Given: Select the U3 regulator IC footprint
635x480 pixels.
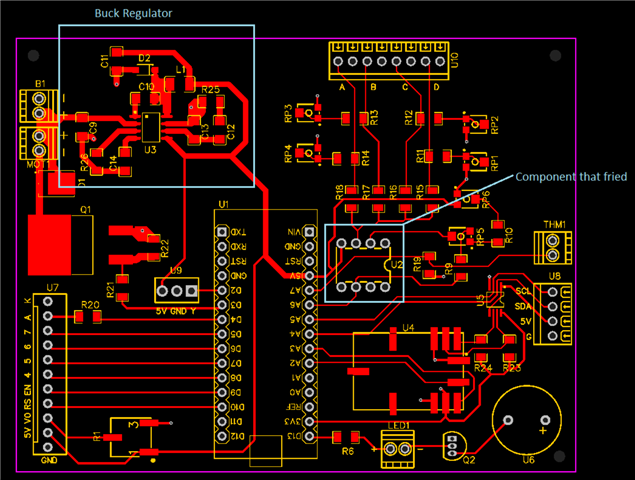Looking at the screenshot, I should pyautogui.click(x=151, y=127).
